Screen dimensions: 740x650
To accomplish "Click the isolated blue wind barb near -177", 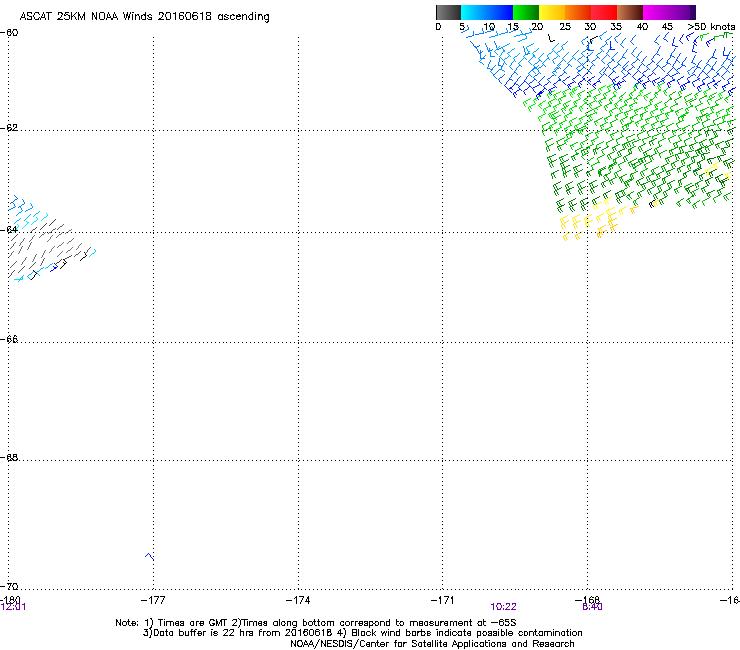I will 149,557.
